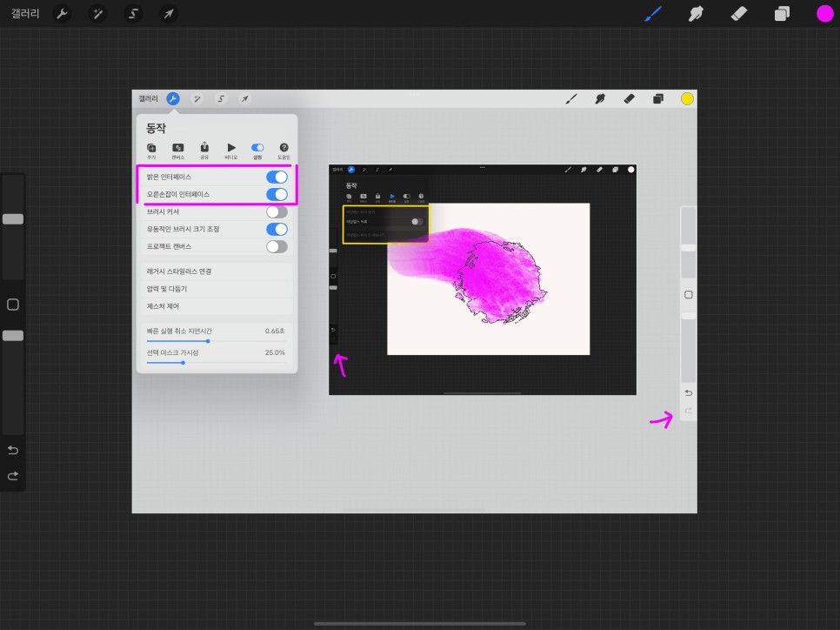
Task: Click the 동작 title in innermost dark screenshot
Action: point(351,185)
